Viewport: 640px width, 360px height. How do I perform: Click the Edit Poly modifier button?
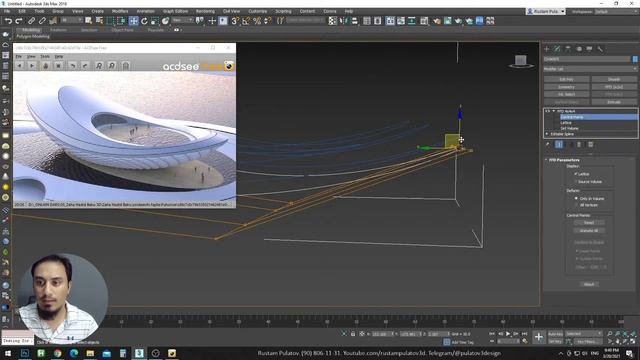coord(567,79)
